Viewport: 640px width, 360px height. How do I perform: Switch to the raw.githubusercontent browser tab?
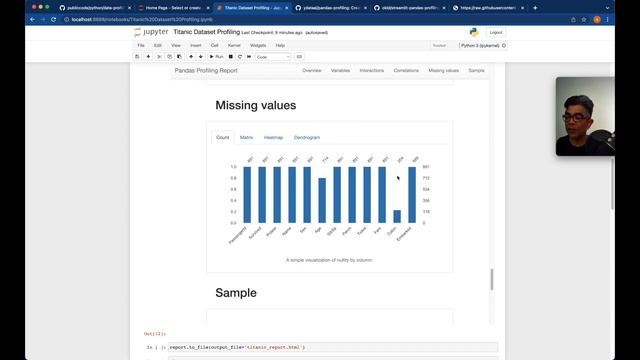point(488,8)
